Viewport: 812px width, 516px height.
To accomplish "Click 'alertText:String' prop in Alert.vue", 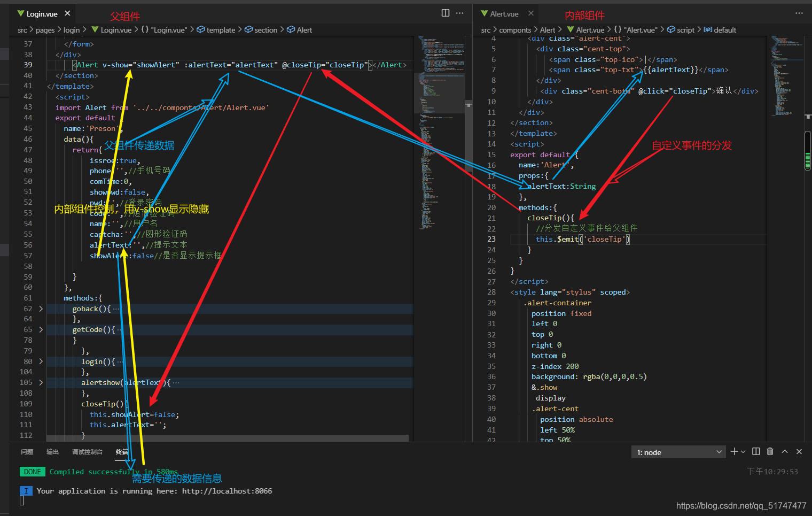I will 561,186.
